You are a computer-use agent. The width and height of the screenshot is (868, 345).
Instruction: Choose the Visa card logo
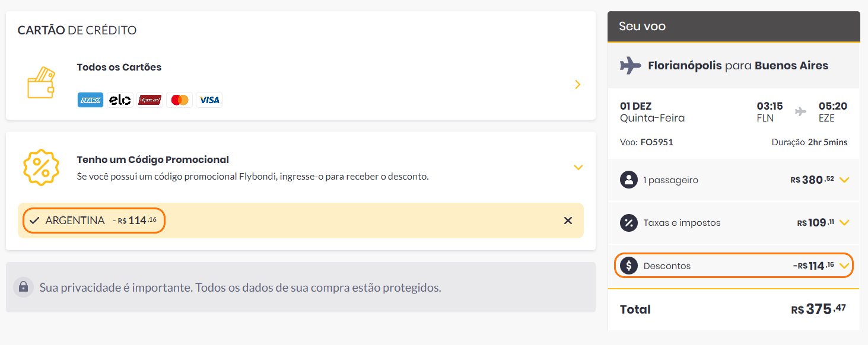coord(209,100)
